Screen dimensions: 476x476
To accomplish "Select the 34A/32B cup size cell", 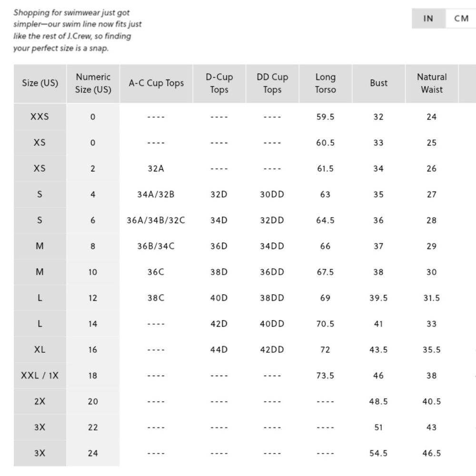I will tap(156, 194).
